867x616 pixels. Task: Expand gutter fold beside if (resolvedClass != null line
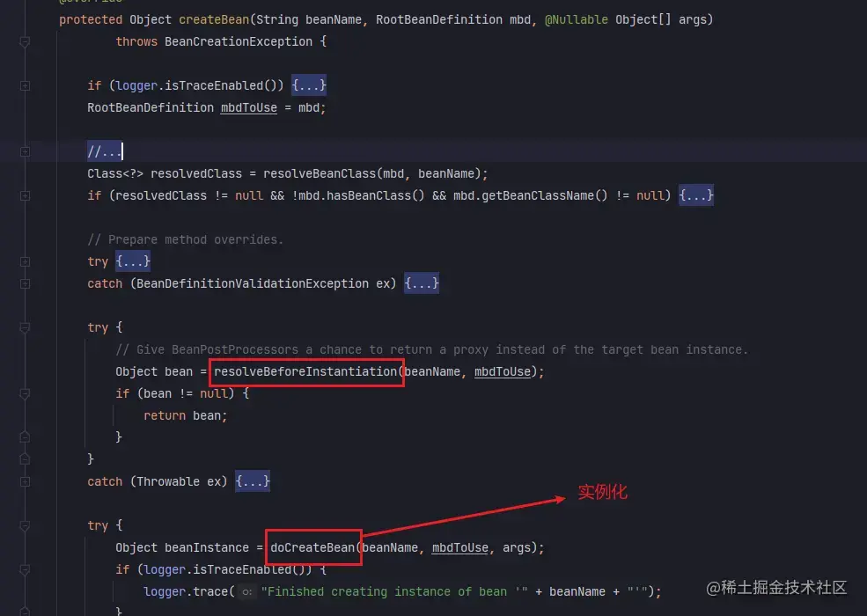[x=25, y=195]
